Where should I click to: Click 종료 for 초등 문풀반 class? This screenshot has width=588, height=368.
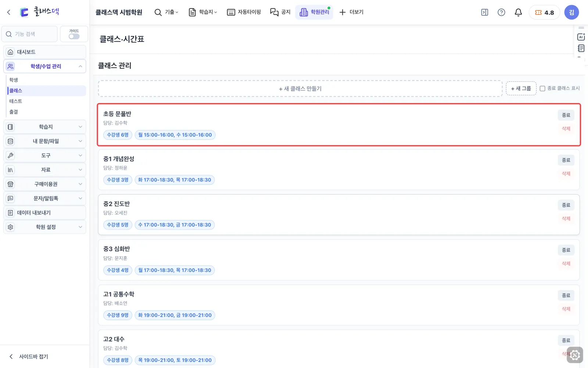coord(566,115)
